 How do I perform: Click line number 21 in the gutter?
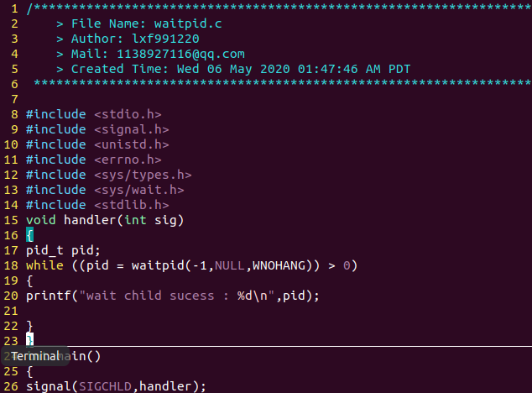point(11,311)
